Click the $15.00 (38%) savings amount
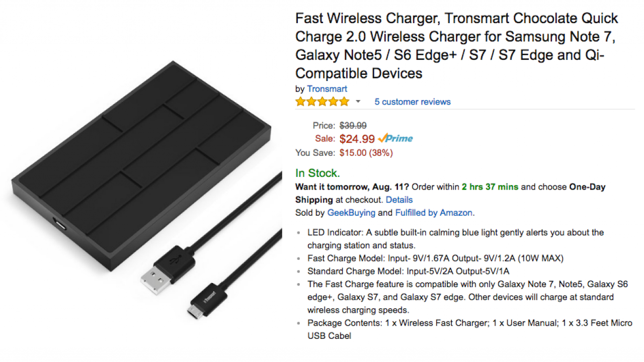Screen dimensions: 644x362 click(x=366, y=152)
